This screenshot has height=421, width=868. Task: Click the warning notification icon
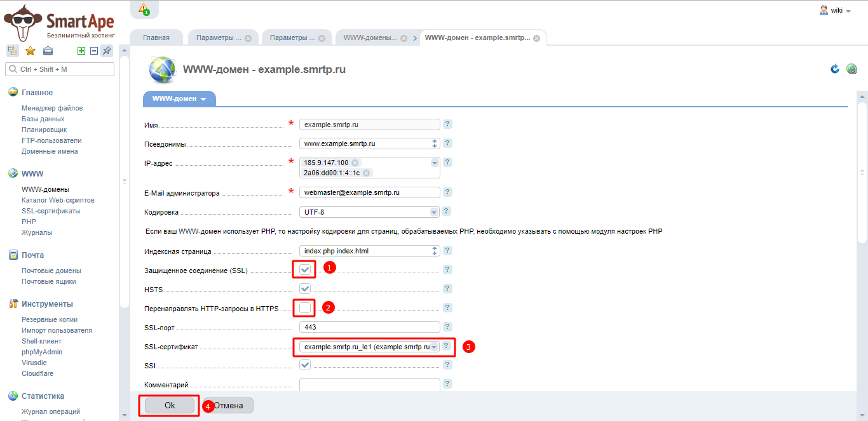click(x=144, y=9)
